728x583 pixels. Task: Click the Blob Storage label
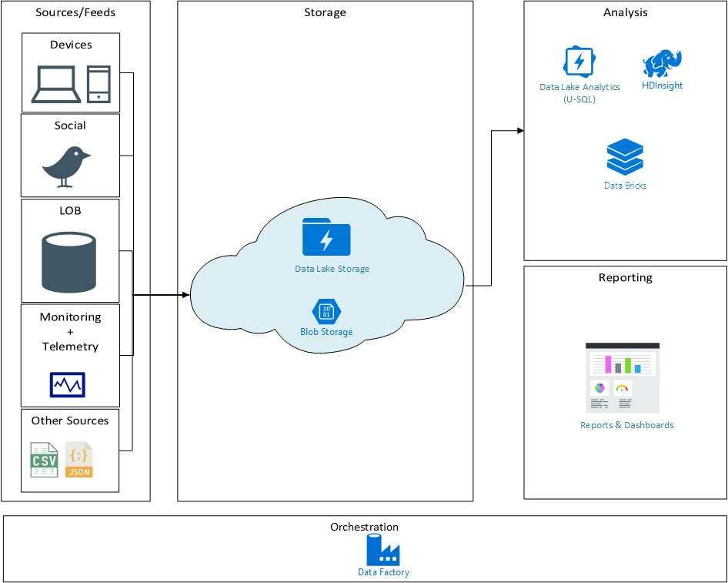pos(326,332)
